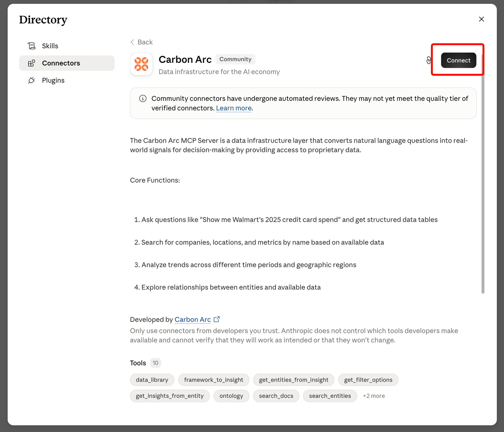Select the get_filter_options tool chip
This screenshot has height=432, width=504.
pyautogui.click(x=368, y=380)
